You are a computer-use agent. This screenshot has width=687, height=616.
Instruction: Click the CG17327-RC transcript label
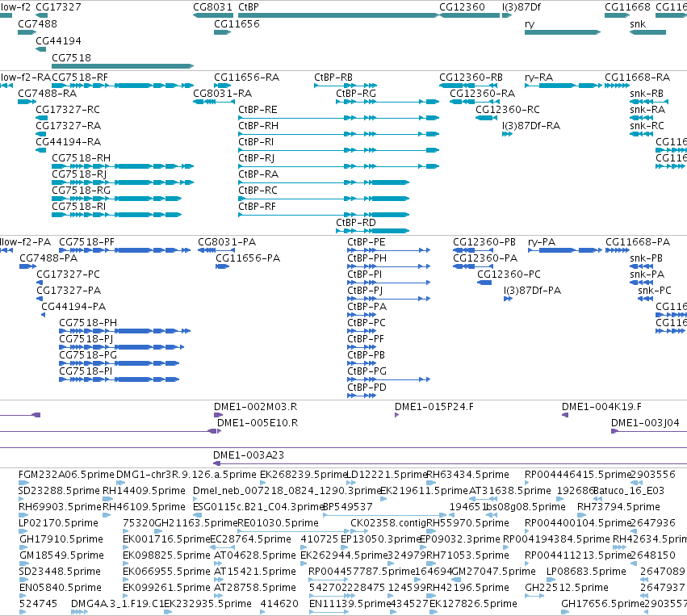[x=68, y=110]
